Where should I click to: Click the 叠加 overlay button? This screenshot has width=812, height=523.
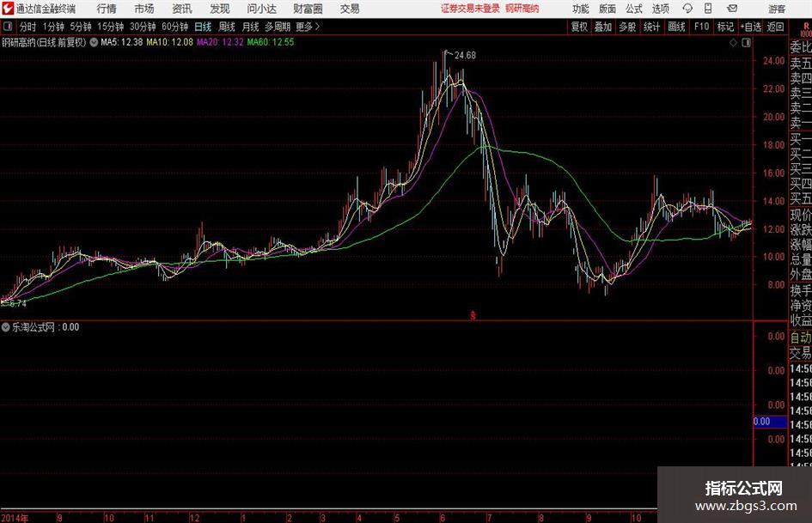pos(603,27)
